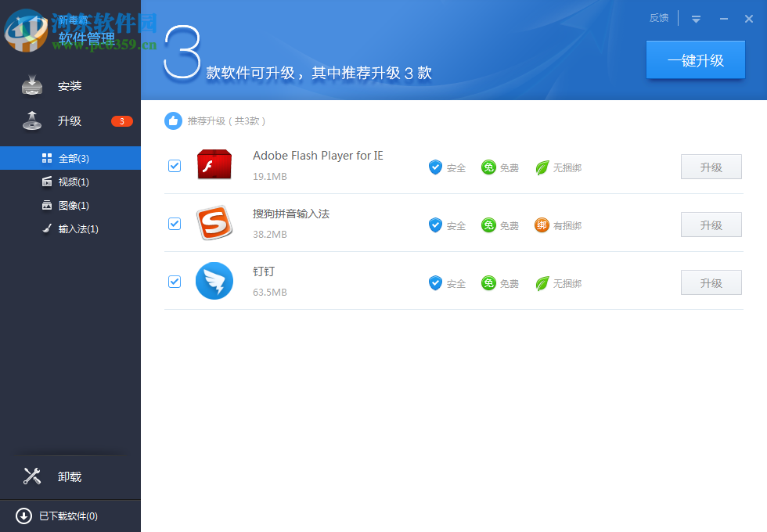Image resolution: width=767 pixels, height=532 pixels.
Task: Open the 反馈 feedback link
Action: (658, 17)
